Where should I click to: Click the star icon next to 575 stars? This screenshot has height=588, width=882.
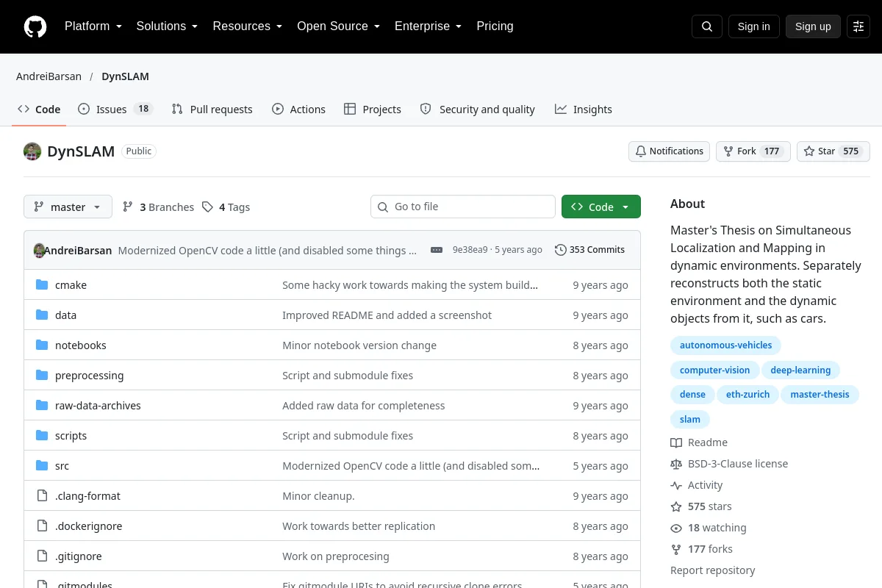tap(676, 506)
